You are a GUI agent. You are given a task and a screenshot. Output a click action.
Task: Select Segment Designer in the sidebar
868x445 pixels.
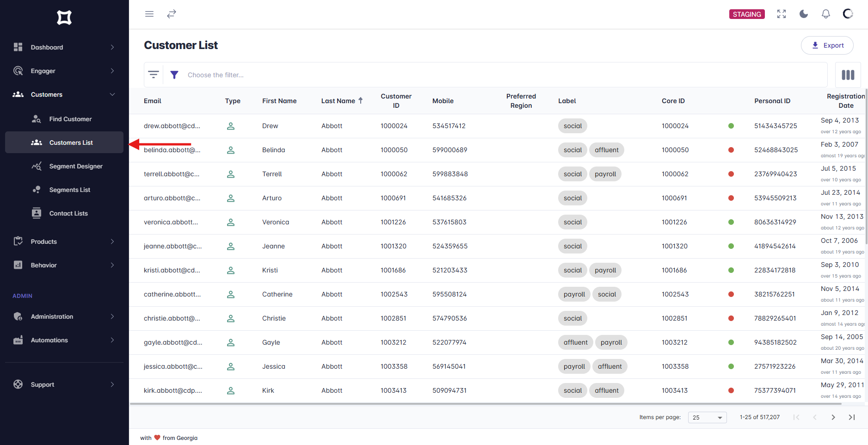pyautogui.click(x=76, y=166)
